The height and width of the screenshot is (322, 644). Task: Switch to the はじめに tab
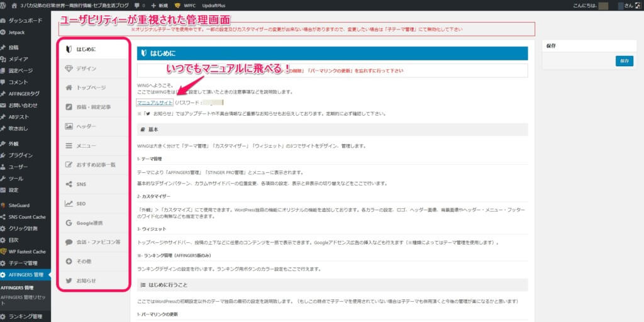pyautogui.click(x=93, y=49)
